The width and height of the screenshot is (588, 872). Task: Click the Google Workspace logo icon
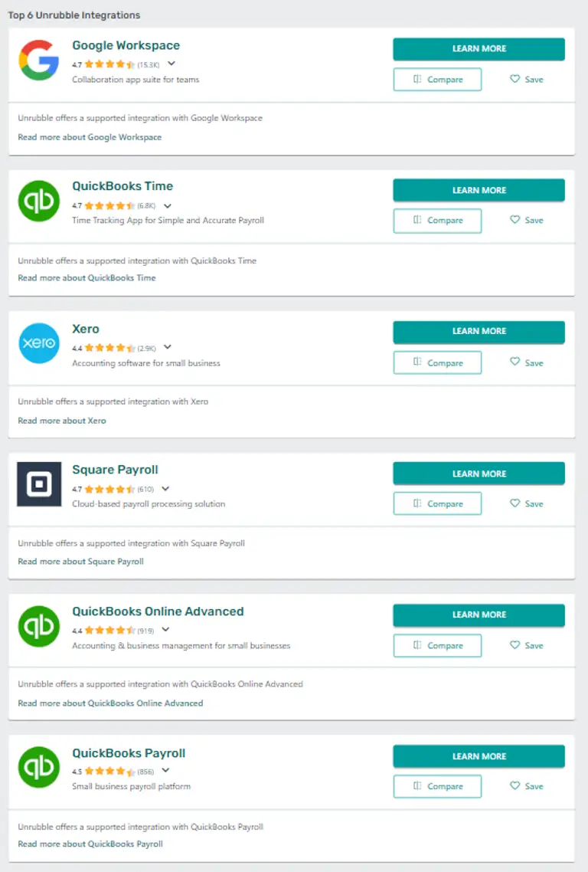tap(38, 60)
